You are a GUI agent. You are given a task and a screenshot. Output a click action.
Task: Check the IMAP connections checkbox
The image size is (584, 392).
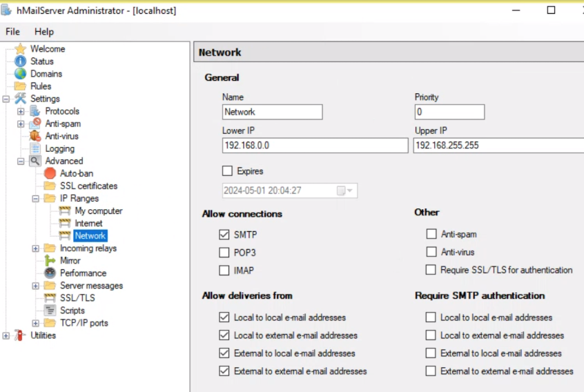tap(224, 271)
